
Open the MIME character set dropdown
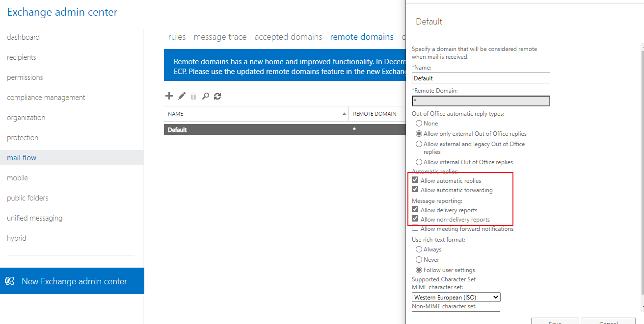point(456,297)
